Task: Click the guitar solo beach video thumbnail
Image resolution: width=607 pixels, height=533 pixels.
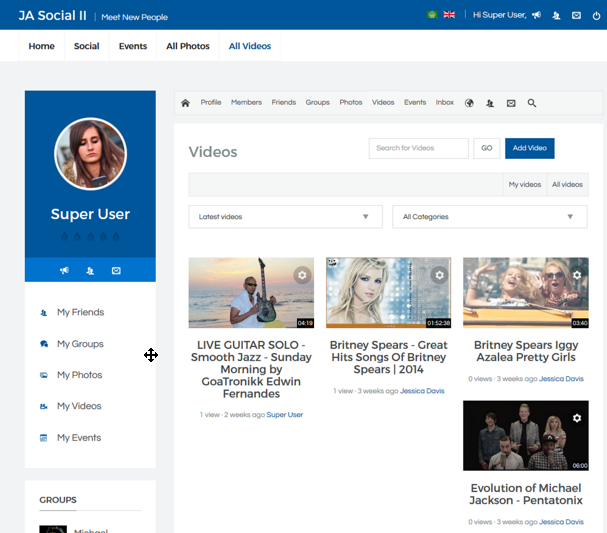Action: 251,293
